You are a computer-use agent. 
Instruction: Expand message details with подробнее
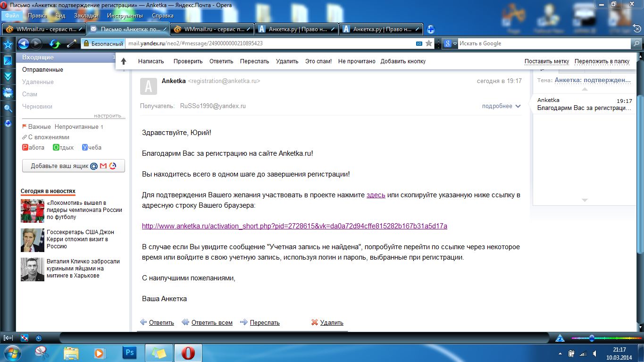pos(501,106)
